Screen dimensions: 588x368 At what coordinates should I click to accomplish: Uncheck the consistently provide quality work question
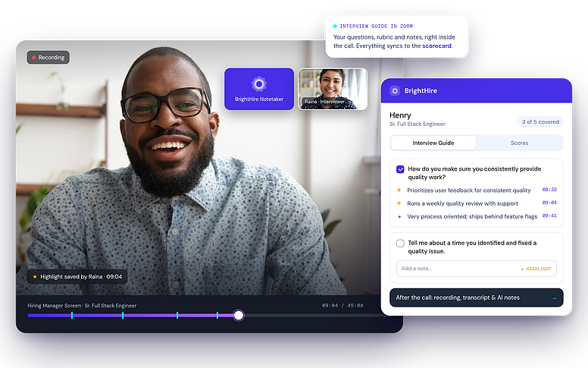click(400, 169)
